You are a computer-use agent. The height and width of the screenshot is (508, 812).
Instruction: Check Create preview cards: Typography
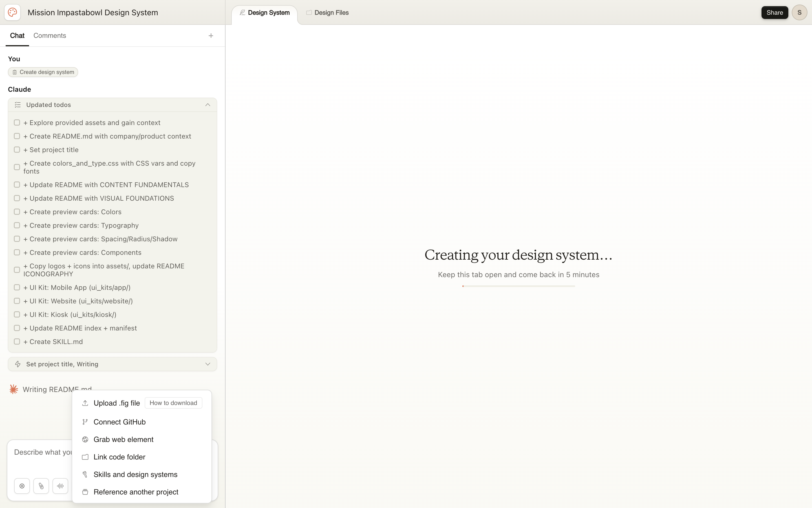(17, 225)
